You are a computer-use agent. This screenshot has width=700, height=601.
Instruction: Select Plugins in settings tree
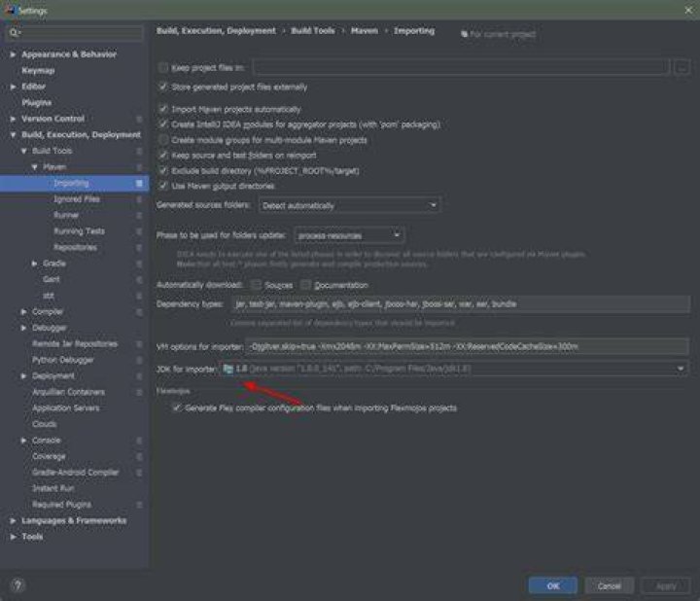tap(37, 103)
